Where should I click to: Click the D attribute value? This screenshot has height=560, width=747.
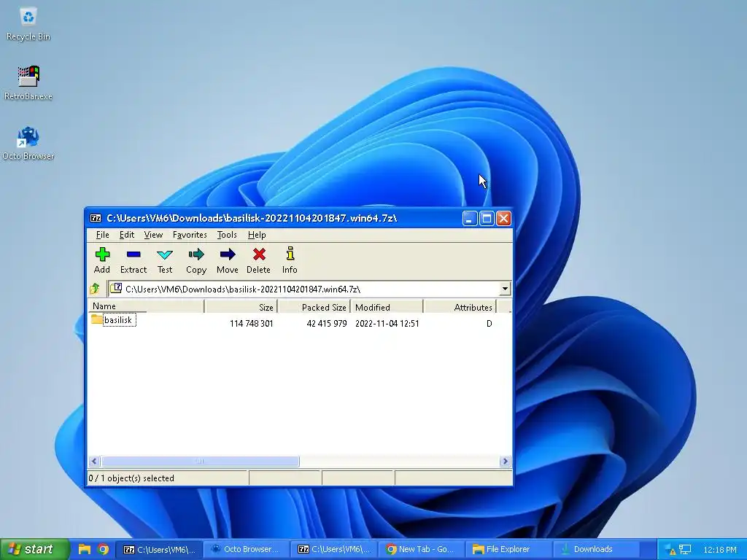489,323
